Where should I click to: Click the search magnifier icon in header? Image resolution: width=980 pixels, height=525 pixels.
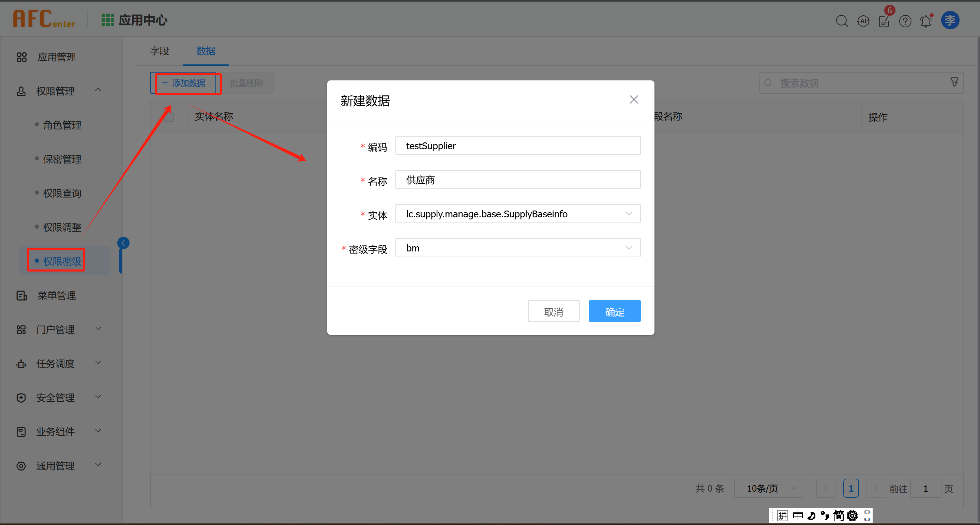point(842,21)
